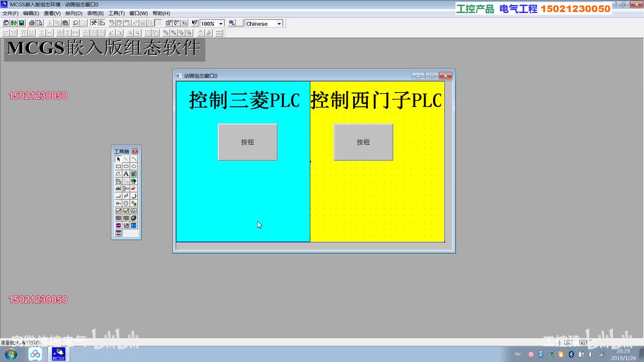
Task: Click the network signal tray icon
Action: coord(601,354)
